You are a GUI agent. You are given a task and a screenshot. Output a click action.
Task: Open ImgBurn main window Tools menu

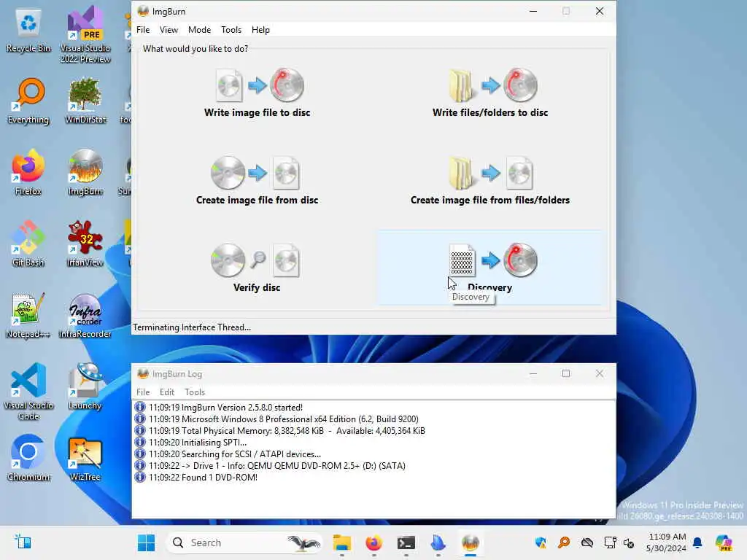click(231, 29)
